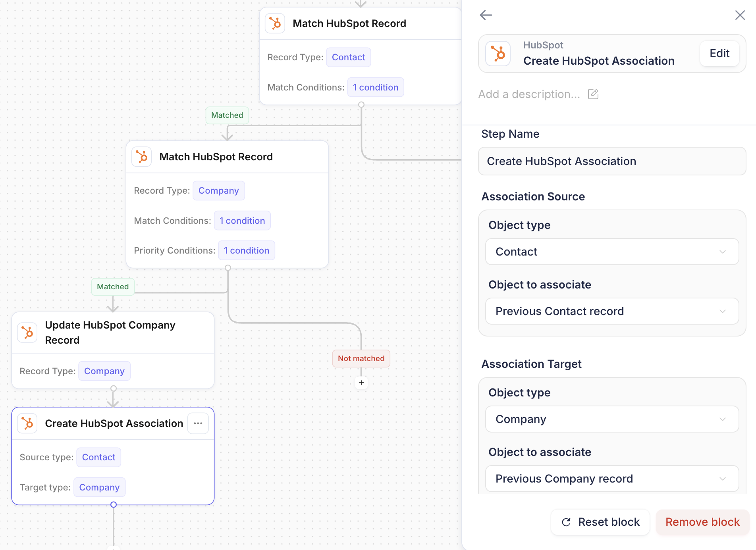Screen dimensions: 756x550
Task: Click Association Source heading
Action: point(533,196)
